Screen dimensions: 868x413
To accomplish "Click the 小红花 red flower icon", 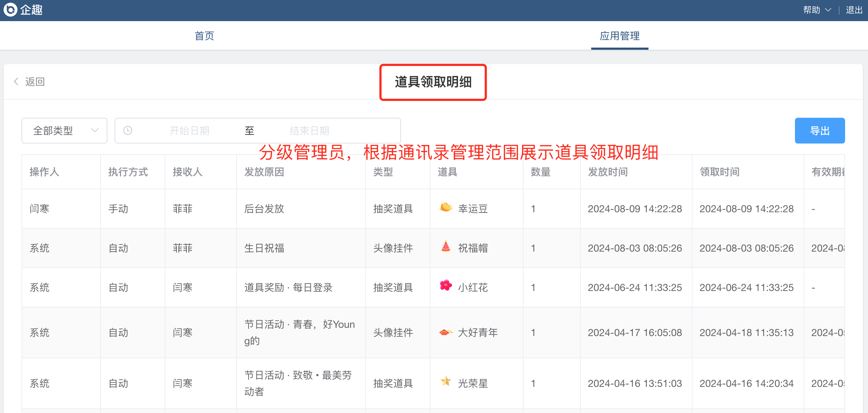I will tap(446, 286).
